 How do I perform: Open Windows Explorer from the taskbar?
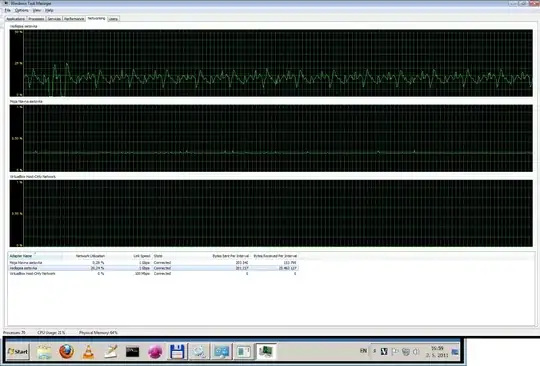click(x=44, y=352)
